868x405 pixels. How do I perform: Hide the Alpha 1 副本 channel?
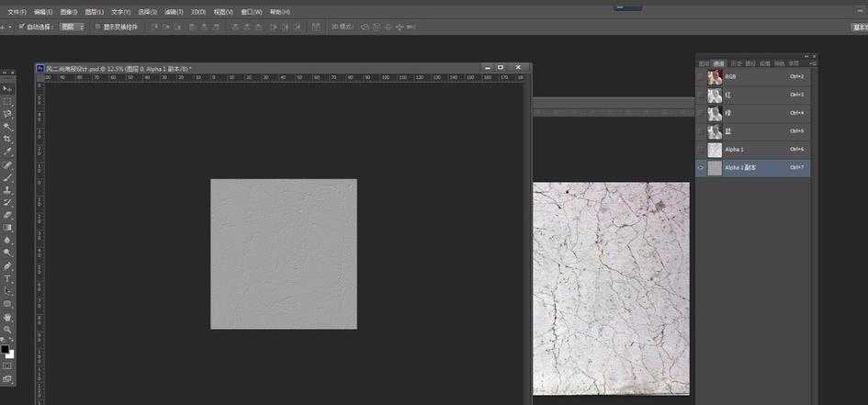click(701, 168)
